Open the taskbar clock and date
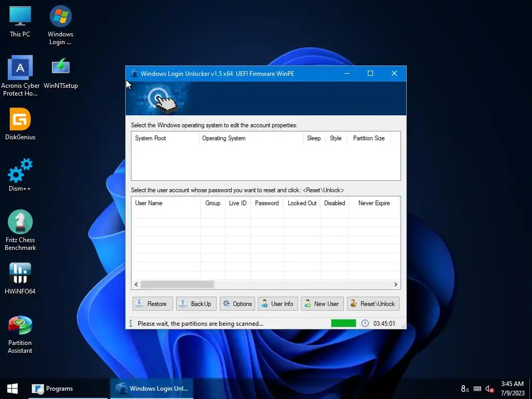The image size is (532, 399). pyautogui.click(x=512, y=389)
